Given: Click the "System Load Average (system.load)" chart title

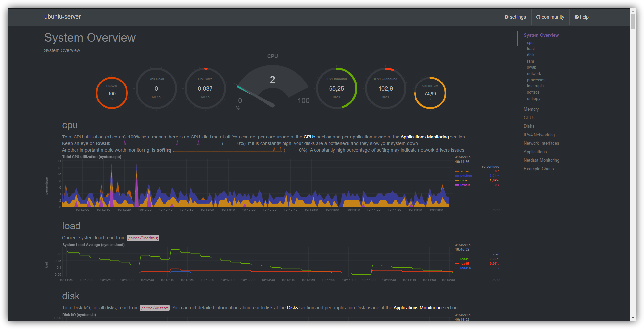Looking at the screenshot, I should pos(93,245).
